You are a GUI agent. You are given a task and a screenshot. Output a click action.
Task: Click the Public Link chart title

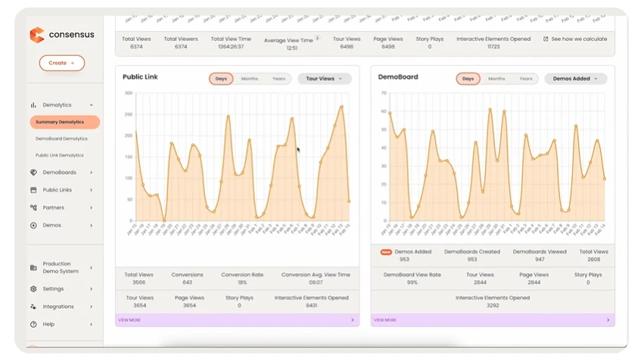point(140,77)
